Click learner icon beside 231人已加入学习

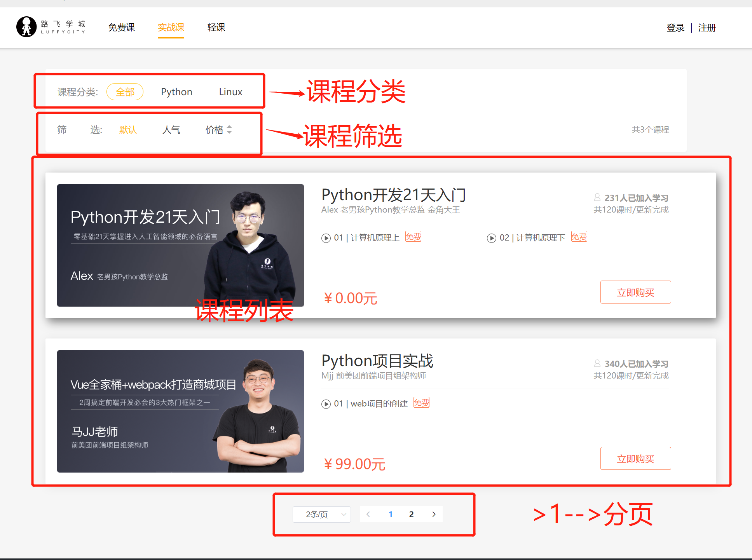click(x=597, y=197)
